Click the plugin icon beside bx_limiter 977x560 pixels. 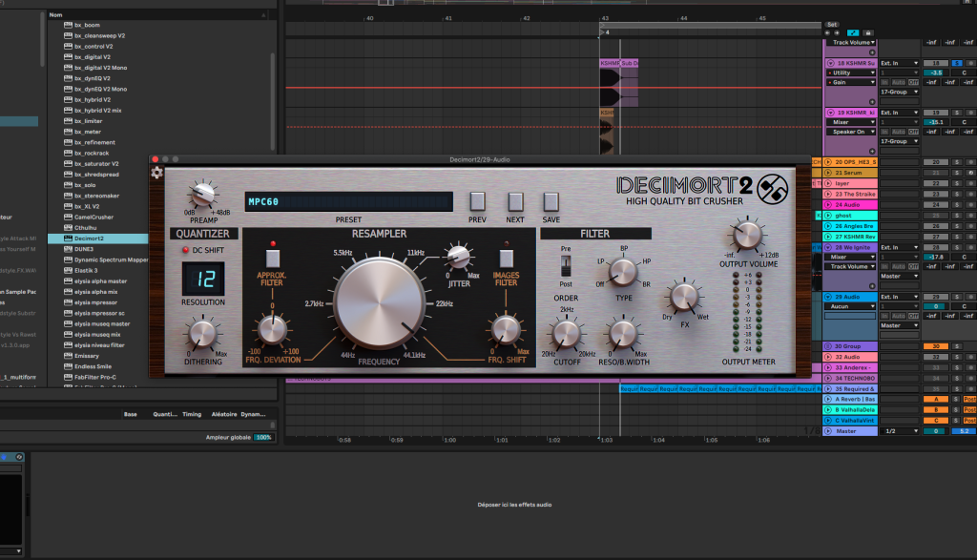(69, 121)
